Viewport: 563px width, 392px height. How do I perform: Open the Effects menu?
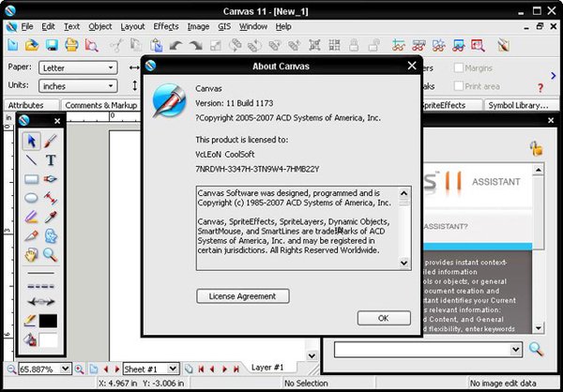point(165,27)
